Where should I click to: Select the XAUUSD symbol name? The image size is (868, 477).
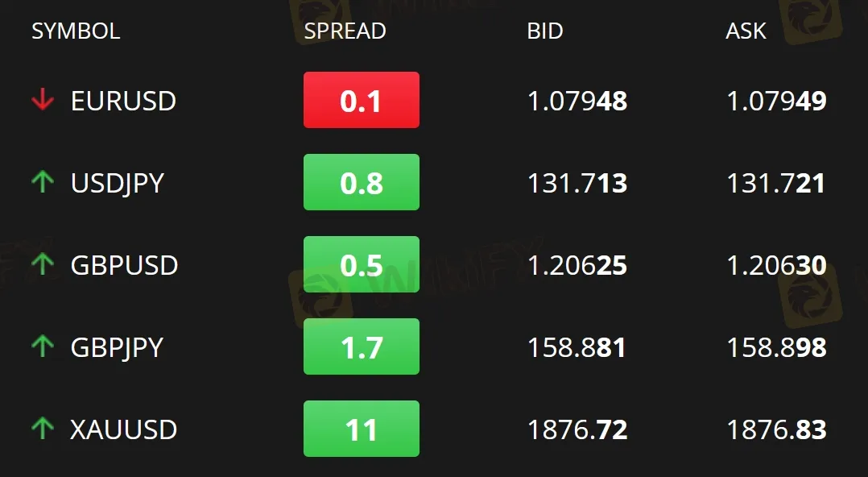(124, 429)
